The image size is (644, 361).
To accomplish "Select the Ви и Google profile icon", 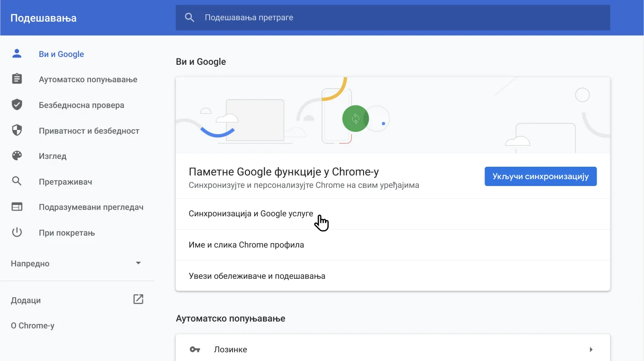I will tap(17, 53).
